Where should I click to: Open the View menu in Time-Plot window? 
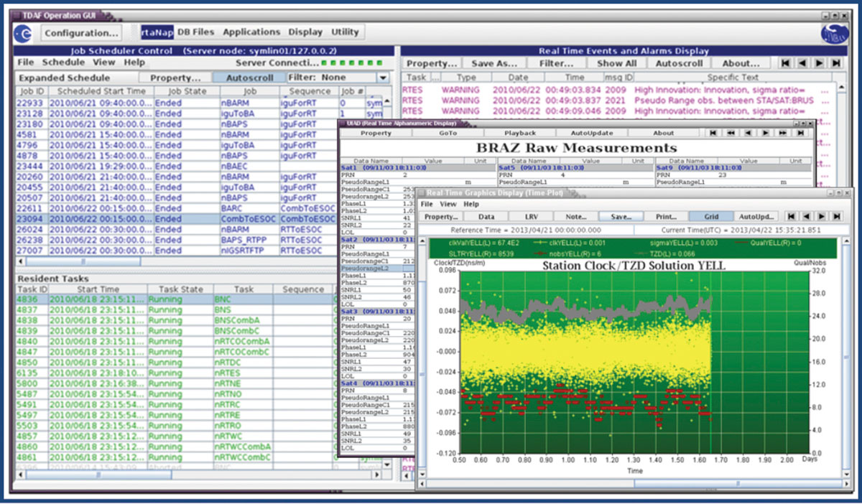[448, 205]
